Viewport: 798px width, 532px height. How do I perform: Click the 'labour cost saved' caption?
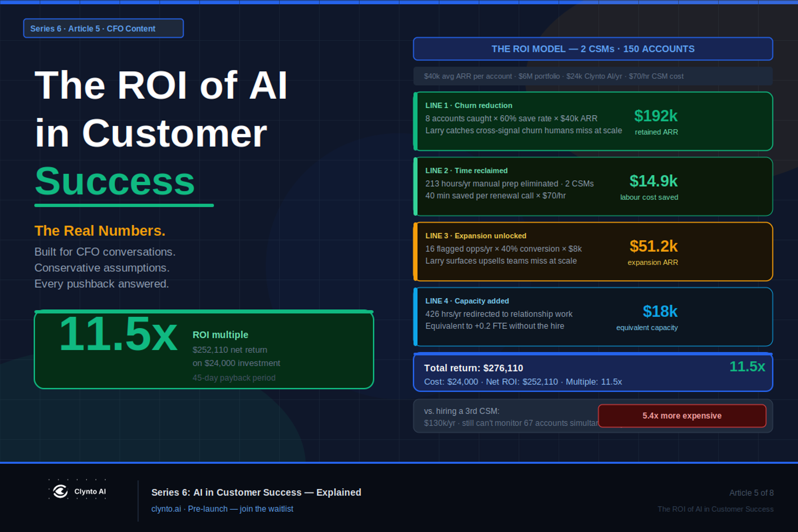(649, 197)
